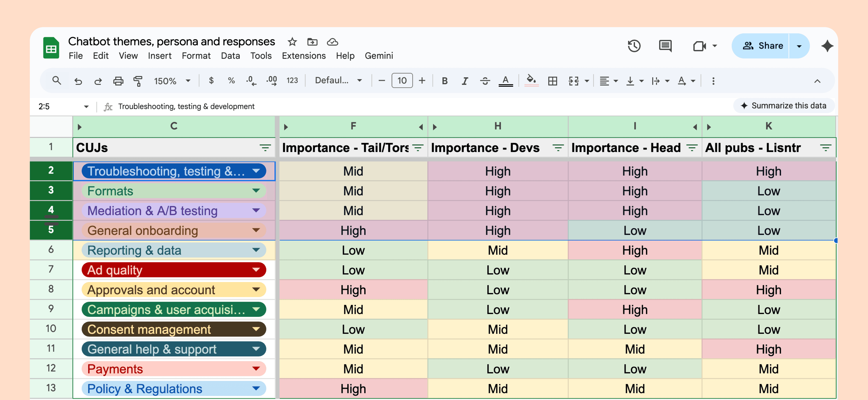Open the 150% zoom dropdown
868x400 pixels.
pos(172,81)
